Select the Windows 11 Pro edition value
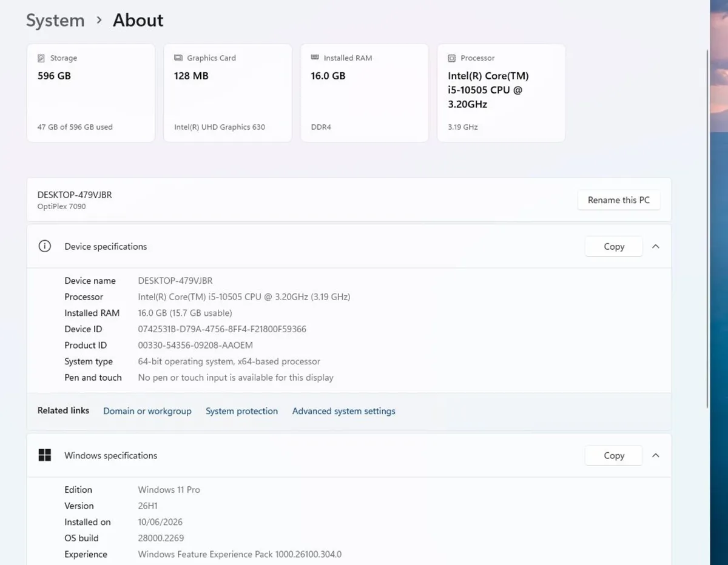This screenshot has height=565, width=728. [169, 490]
